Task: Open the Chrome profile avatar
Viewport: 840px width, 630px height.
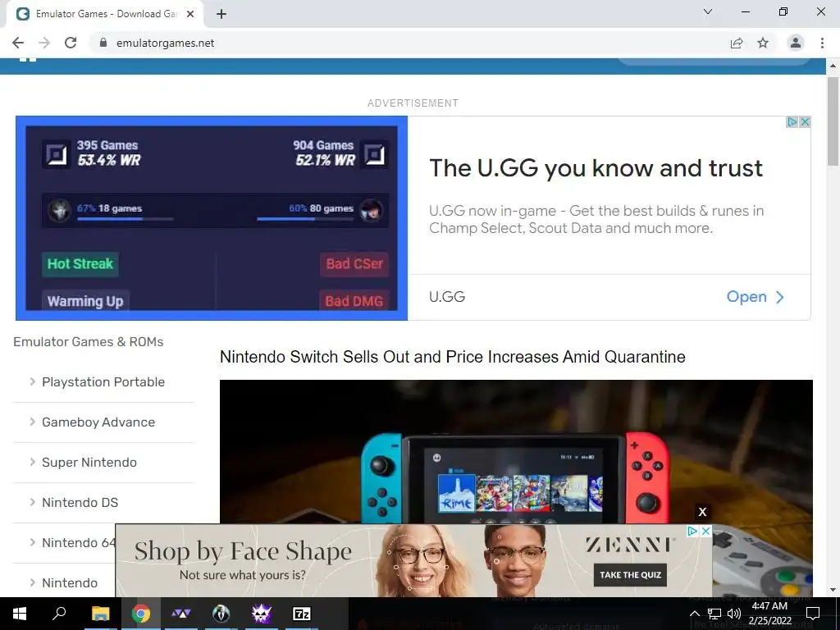Action: pyautogui.click(x=796, y=43)
